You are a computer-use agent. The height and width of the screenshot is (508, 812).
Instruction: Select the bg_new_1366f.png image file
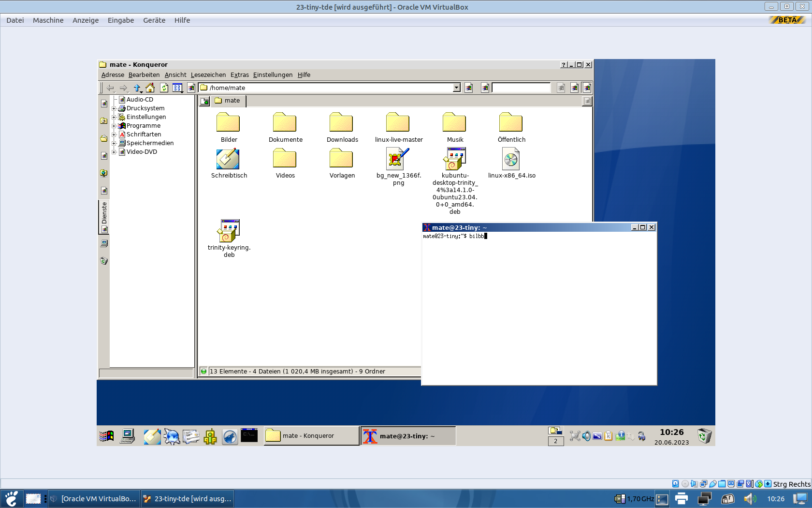pyautogui.click(x=399, y=167)
